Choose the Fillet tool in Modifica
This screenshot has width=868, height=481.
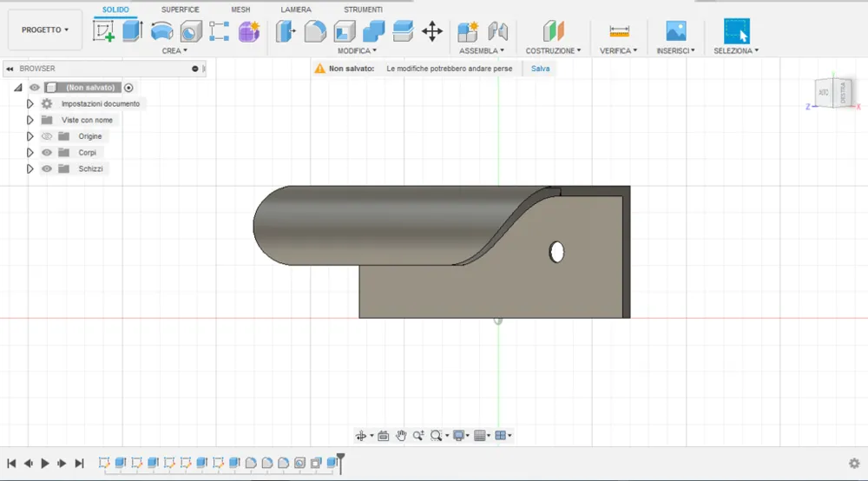(x=315, y=31)
